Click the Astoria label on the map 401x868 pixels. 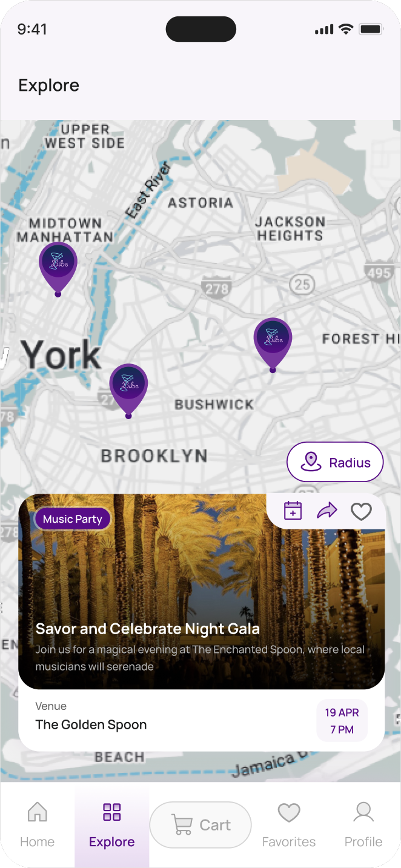pyautogui.click(x=200, y=203)
